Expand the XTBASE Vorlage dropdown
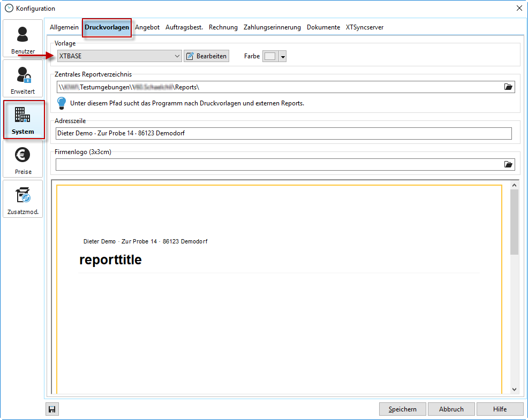The image size is (528, 420). point(177,56)
